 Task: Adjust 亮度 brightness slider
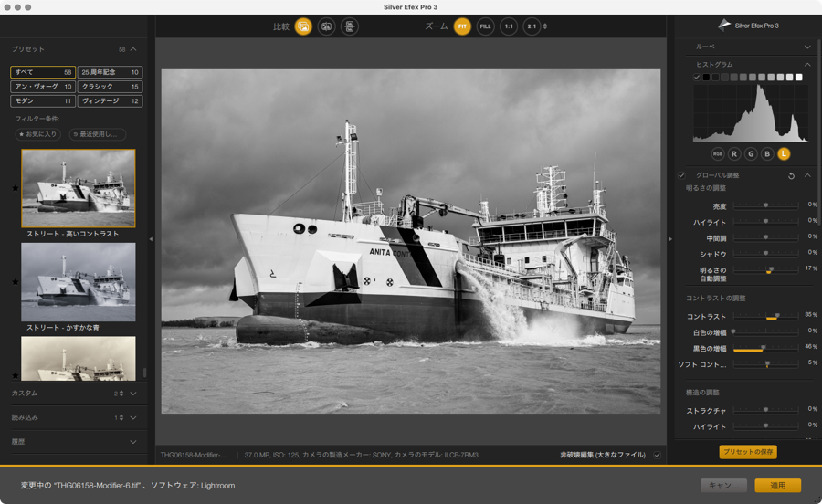[765, 205]
